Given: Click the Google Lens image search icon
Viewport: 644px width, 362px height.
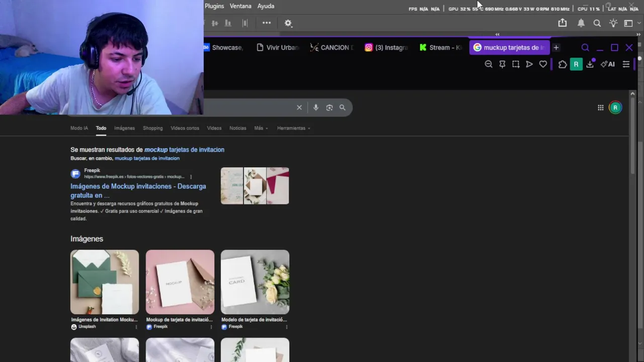Looking at the screenshot, I should [330, 108].
